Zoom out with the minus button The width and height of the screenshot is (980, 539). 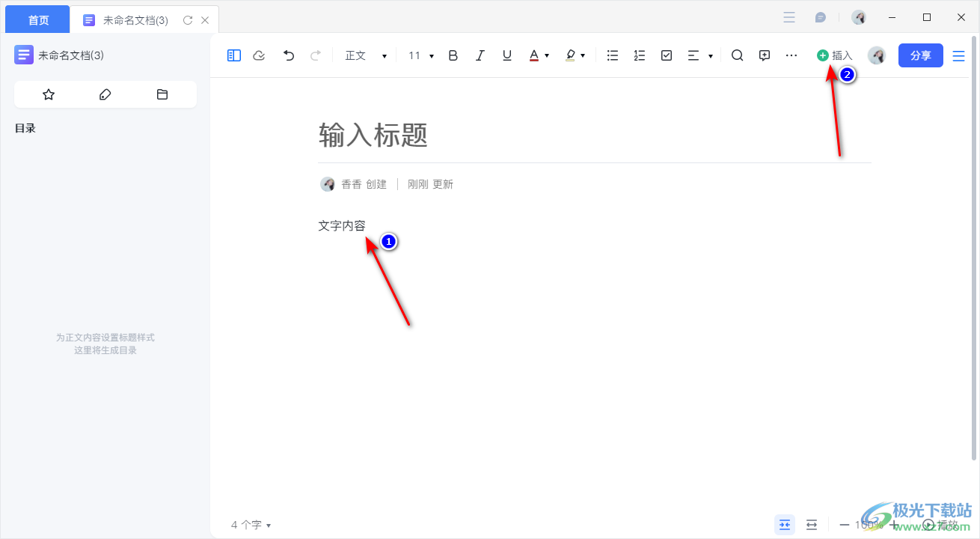[845, 525]
